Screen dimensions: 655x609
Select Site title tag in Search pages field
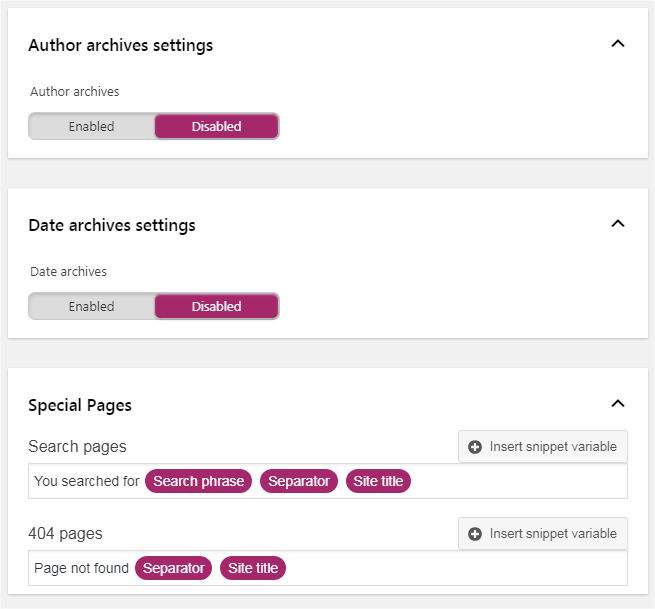[378, 481]
